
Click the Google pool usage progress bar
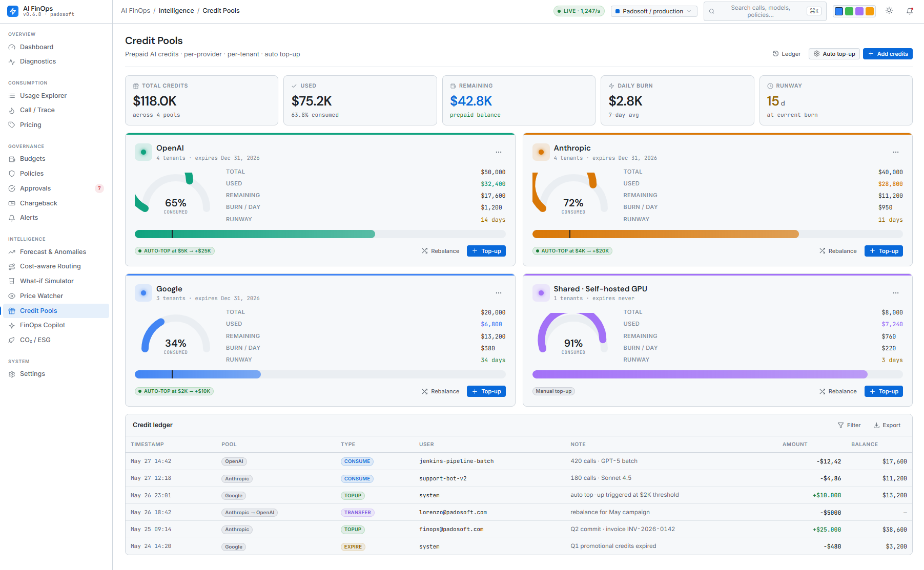tap(320, 374)
